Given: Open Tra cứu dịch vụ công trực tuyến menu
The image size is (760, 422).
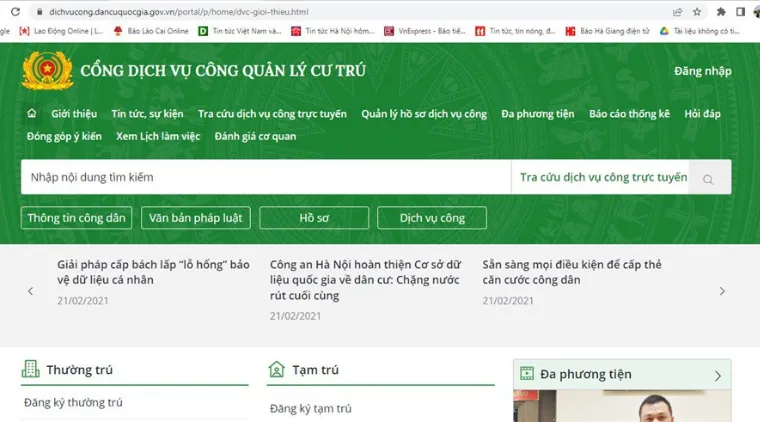Looking at the screenshot, I should coord(272,114).
